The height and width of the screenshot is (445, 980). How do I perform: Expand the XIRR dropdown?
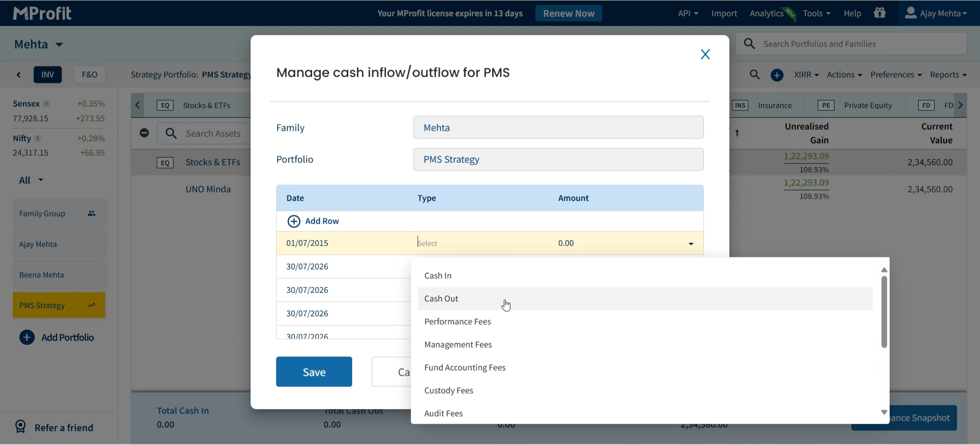point(806,75)
